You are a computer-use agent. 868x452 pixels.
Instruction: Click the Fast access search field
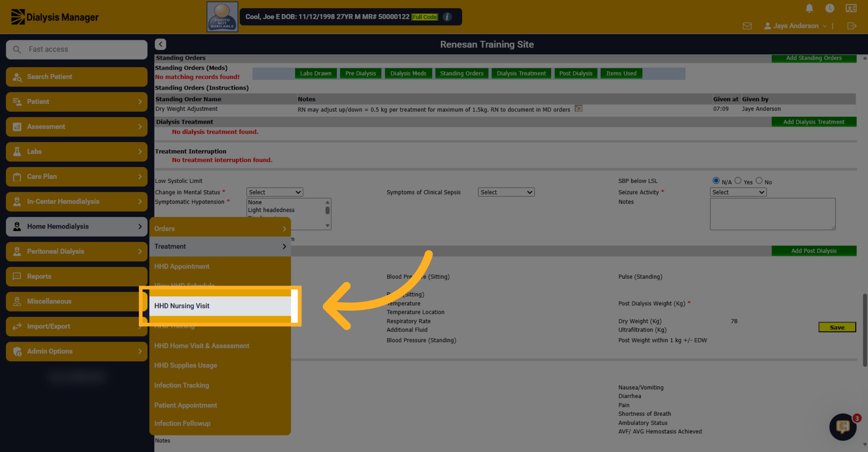click(77, 50)
